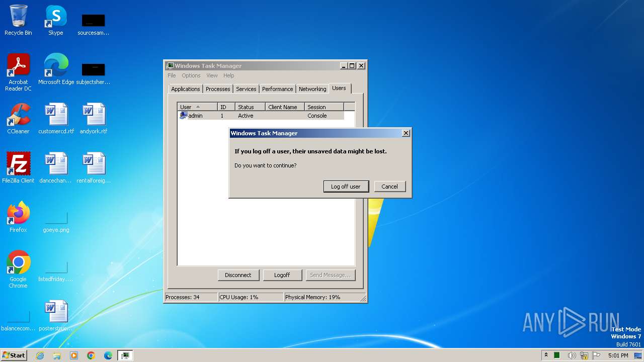Viewport: 644px width, 362px height.
Task: Close the log off confirmation dialog
Action: point(406,133)
